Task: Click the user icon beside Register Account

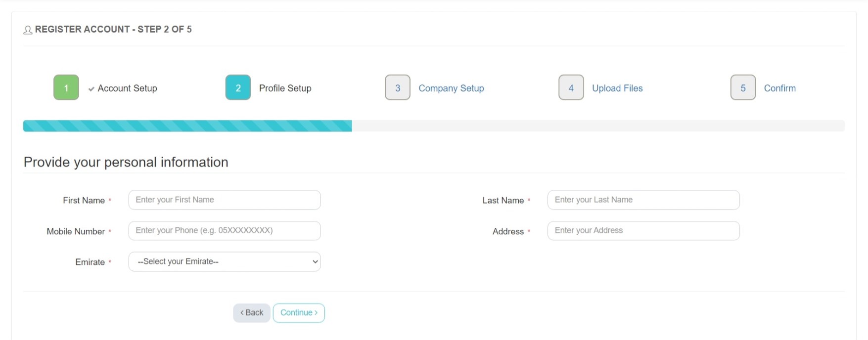Action: (x=28, y=30)
